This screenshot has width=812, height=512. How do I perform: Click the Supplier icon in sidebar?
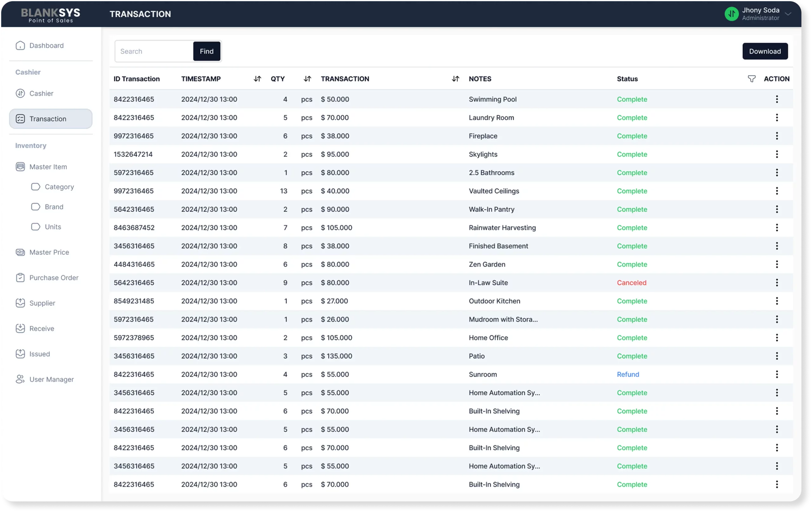pos(20,303)
